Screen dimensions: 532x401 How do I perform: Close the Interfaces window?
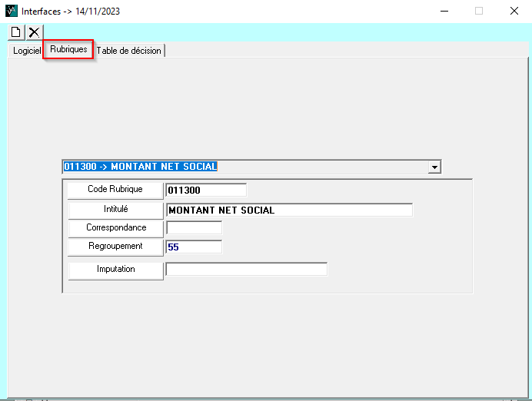(x=514, y=12)
